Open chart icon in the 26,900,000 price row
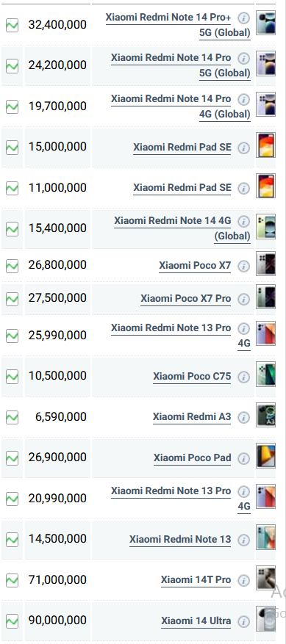The height and width of the screenshot is (644, 286). click(12, 457)
